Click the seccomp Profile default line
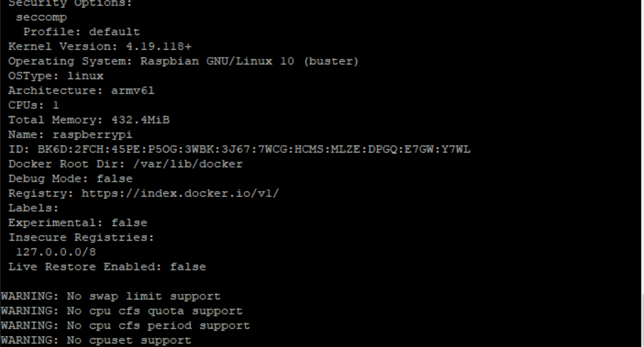Screen dimensions: 644x347 [81, 32]
